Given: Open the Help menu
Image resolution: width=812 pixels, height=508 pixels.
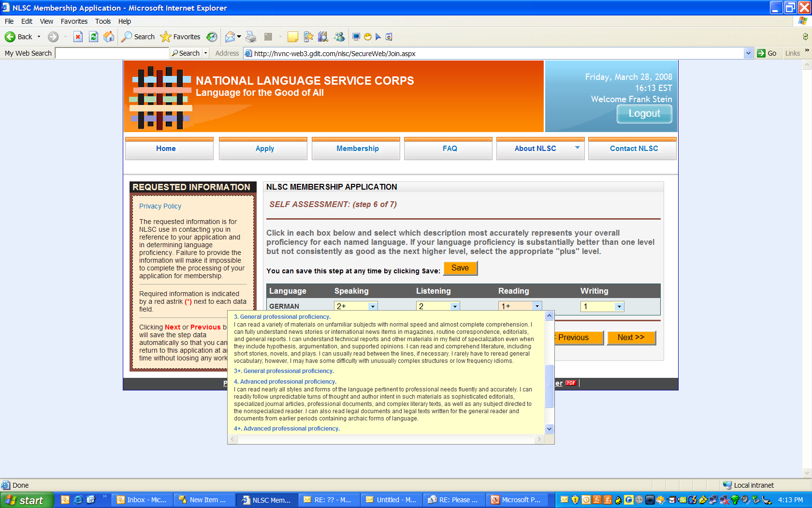Looking at the screenshot, I should click(x=125, y=21).
